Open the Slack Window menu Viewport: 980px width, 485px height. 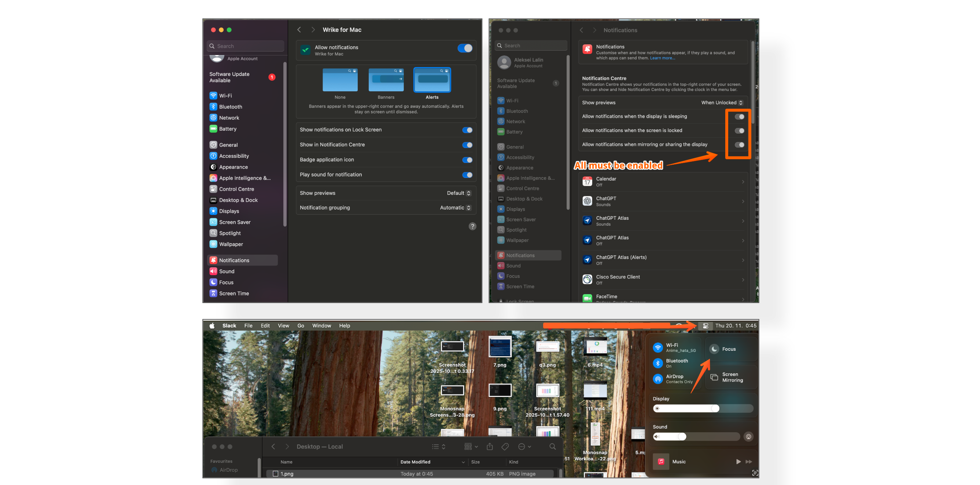pos(321,326)
